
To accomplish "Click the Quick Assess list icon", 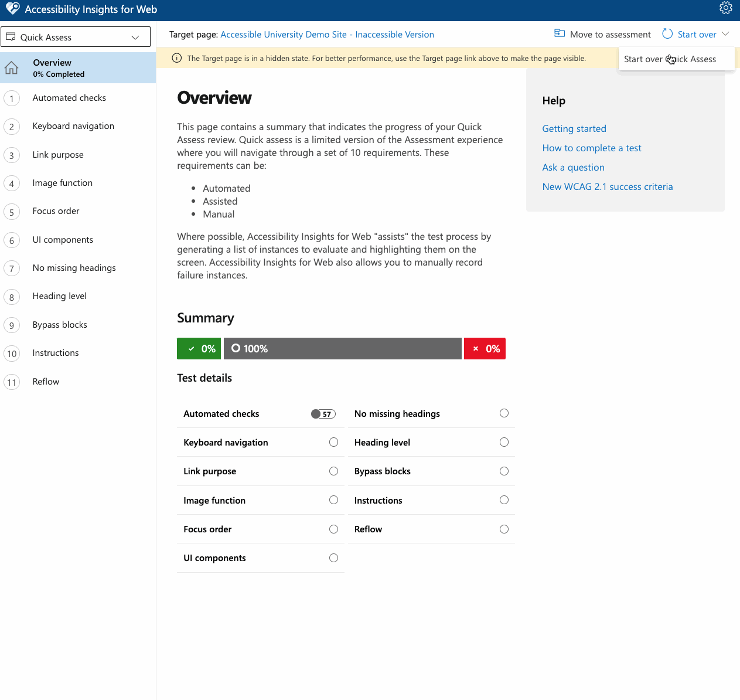I will [11, 37].
